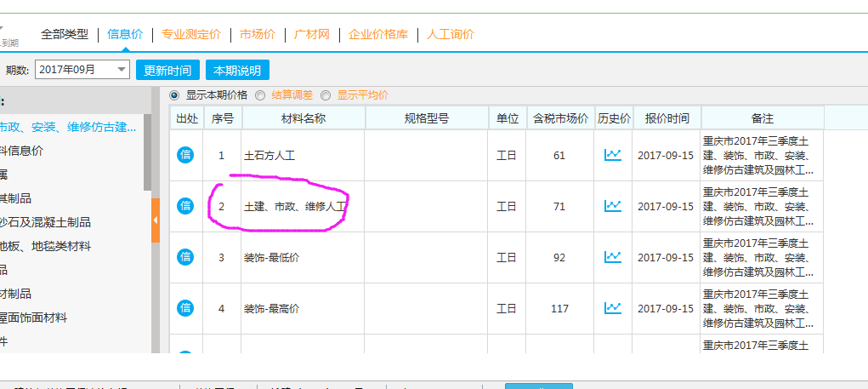Show price history chart for 土石方人工
The image size is (868, 389).
pyautogui.click(x=613, y=155)
